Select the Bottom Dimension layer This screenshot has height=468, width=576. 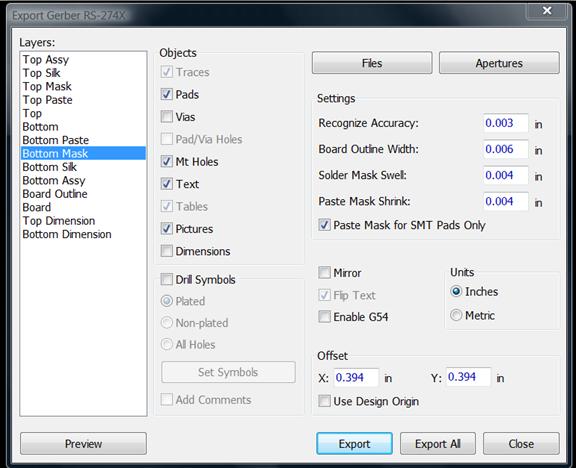point(66,234)
